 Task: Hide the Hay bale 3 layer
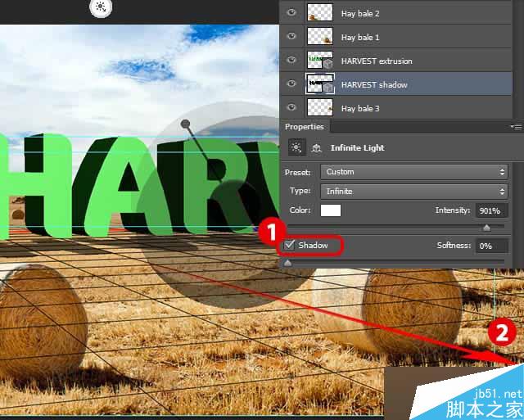291,107
